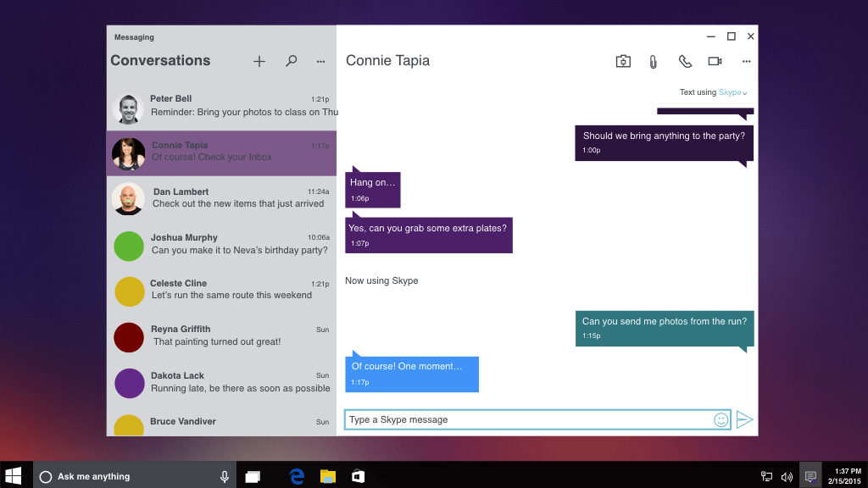Open Celeste Cline conversation
Screen dimensions: 868x488
point(221,291)
